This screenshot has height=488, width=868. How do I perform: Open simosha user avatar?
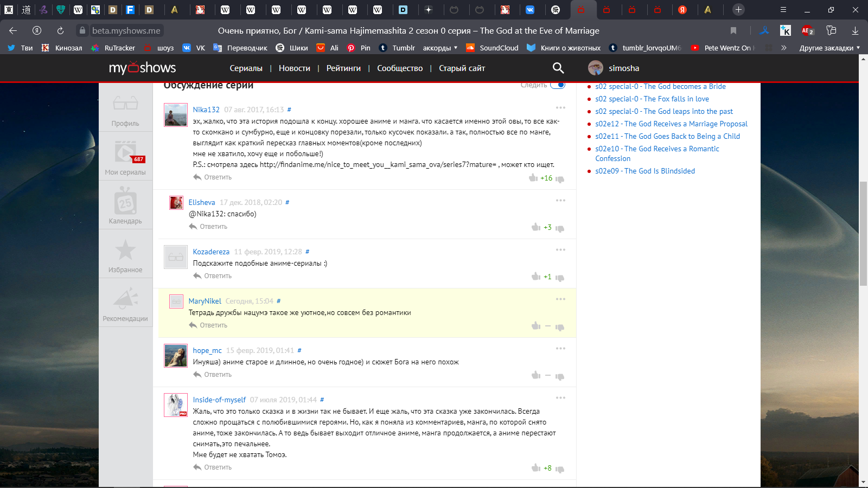596,68
